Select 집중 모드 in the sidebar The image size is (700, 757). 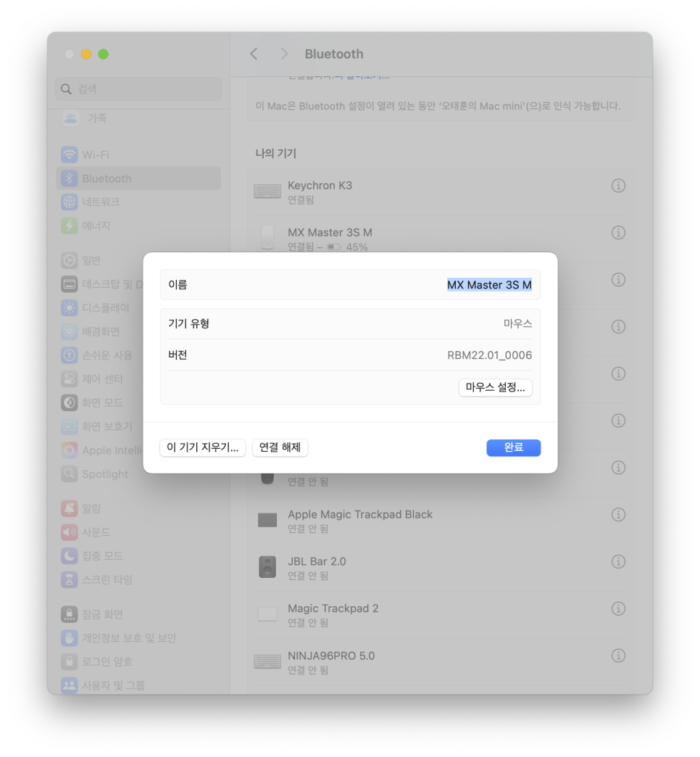click(x=138, y=555)
